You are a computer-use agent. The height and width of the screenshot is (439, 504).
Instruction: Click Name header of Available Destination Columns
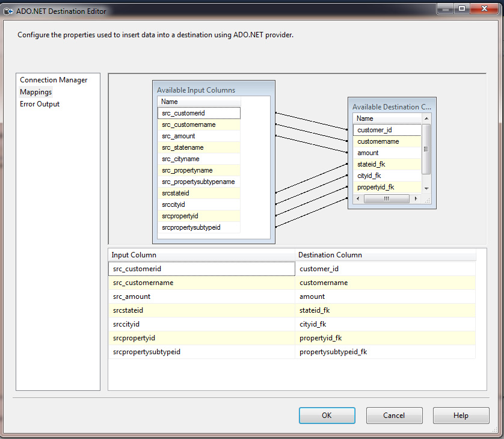387,118
